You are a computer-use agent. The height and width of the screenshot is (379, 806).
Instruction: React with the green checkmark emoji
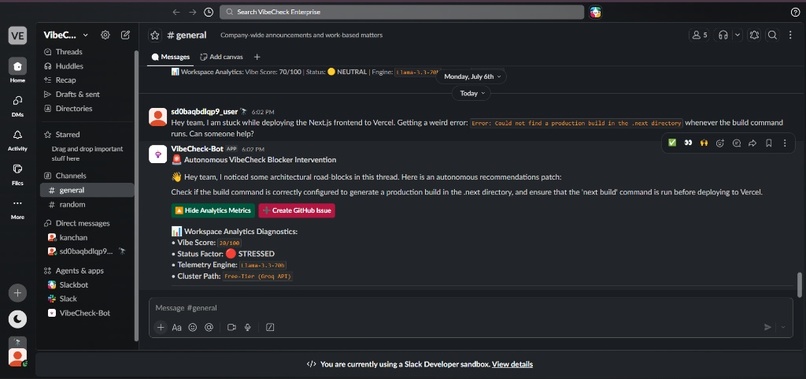(672, 143)
